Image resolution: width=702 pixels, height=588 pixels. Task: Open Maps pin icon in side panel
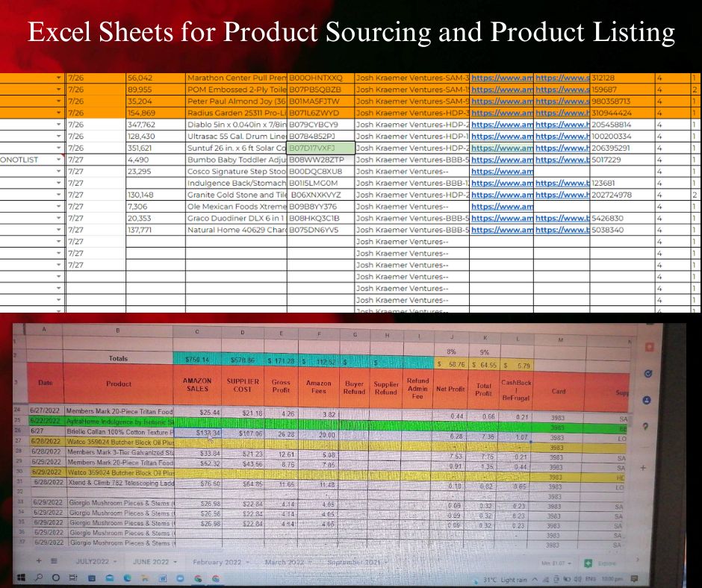point(645,427)
